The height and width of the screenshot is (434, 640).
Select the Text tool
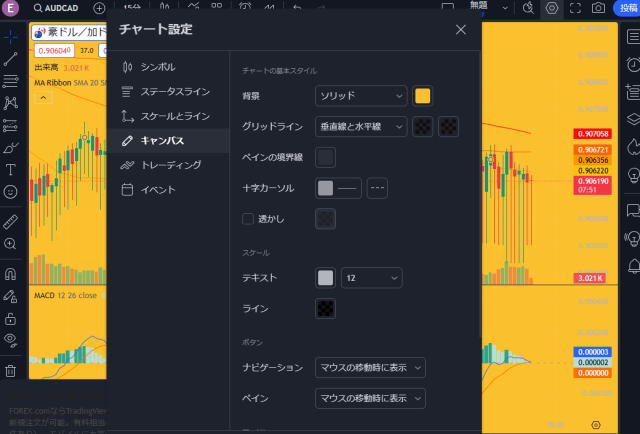pyautogui.click(x=11, y=169)
